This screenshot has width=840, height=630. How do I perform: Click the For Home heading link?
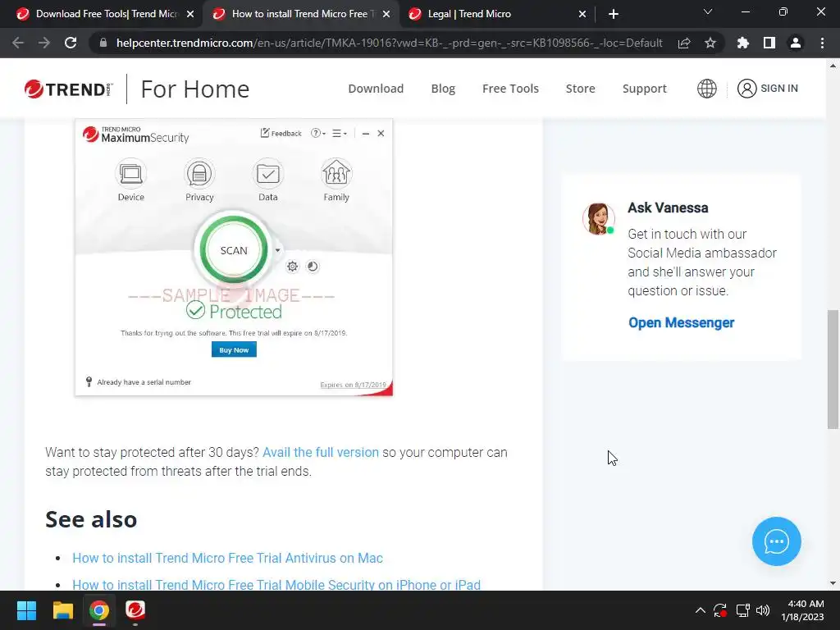click(195, 89)
